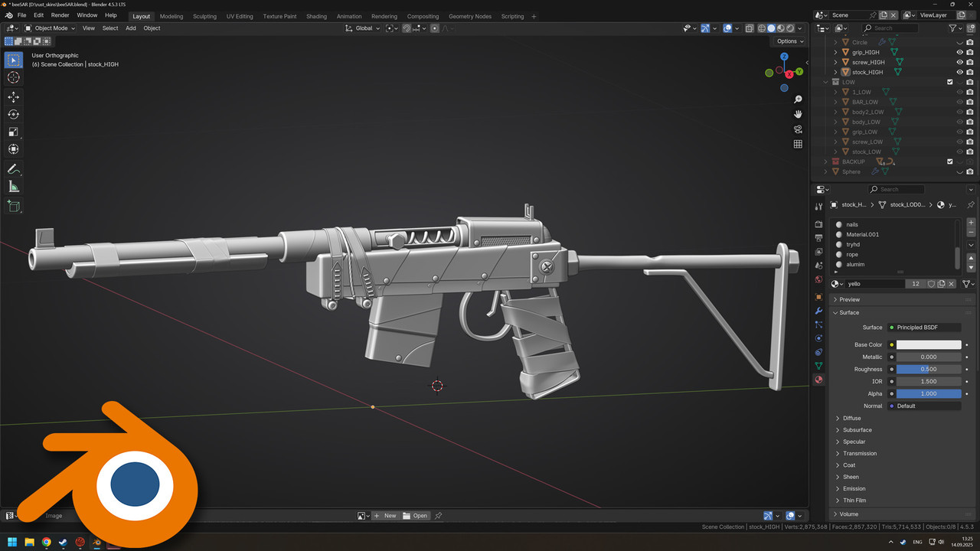
Task: Choose the Move tool
Action: click(13, 97)
